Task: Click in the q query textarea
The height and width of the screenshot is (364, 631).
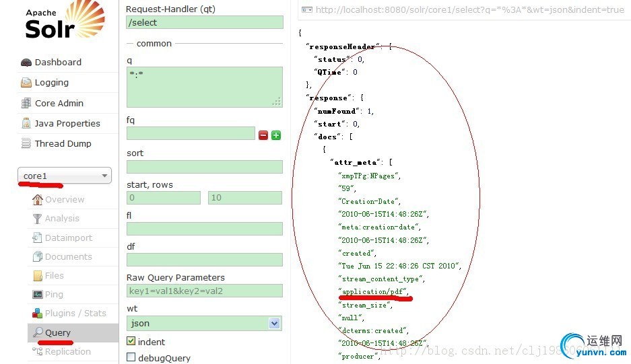Action: [205, 87]
